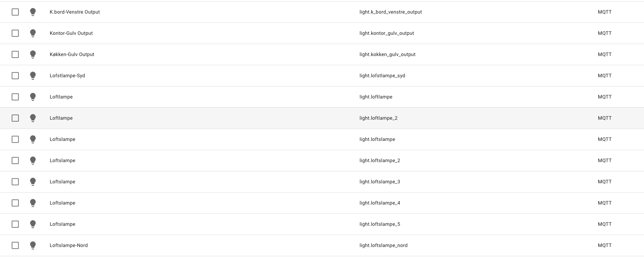Click the bulb icon beside Kontor-Gulv Output

[x=33, y=33]
